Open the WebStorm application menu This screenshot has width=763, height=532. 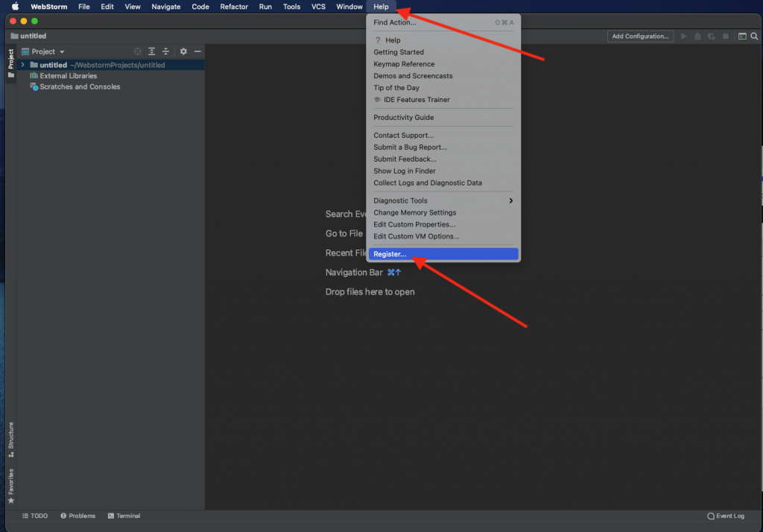click(48, 6)
